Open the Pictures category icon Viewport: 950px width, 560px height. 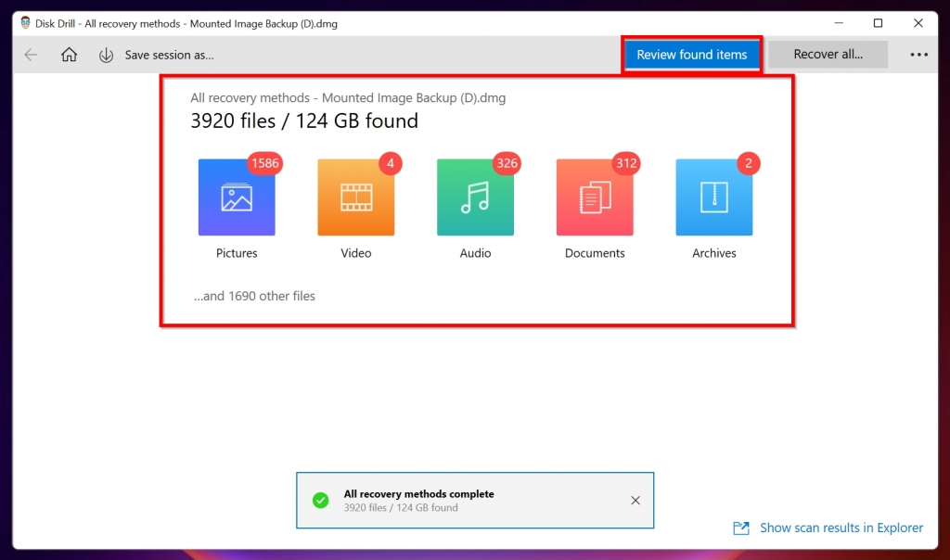[x=237, y=196]
